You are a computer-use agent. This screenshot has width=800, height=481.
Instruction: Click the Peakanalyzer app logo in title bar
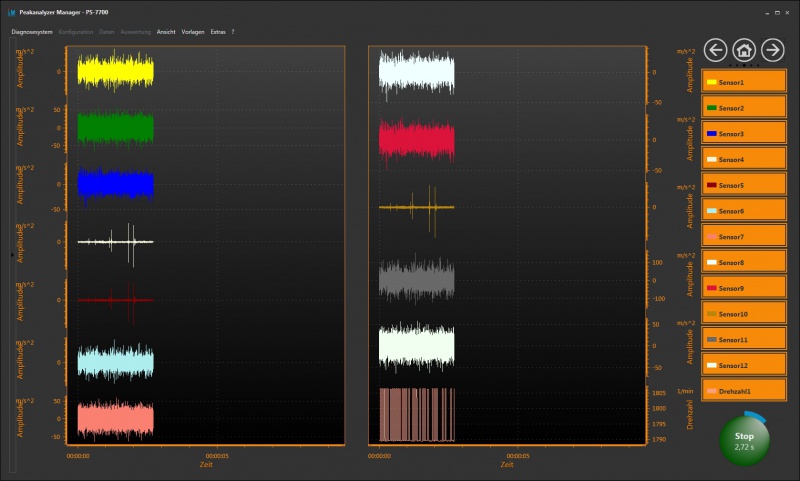tap(11, 11)
